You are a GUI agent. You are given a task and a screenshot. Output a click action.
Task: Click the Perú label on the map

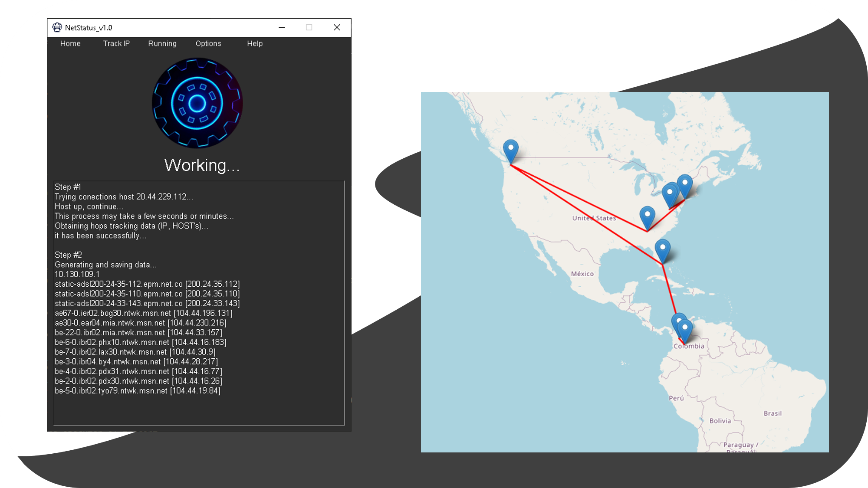676,398
